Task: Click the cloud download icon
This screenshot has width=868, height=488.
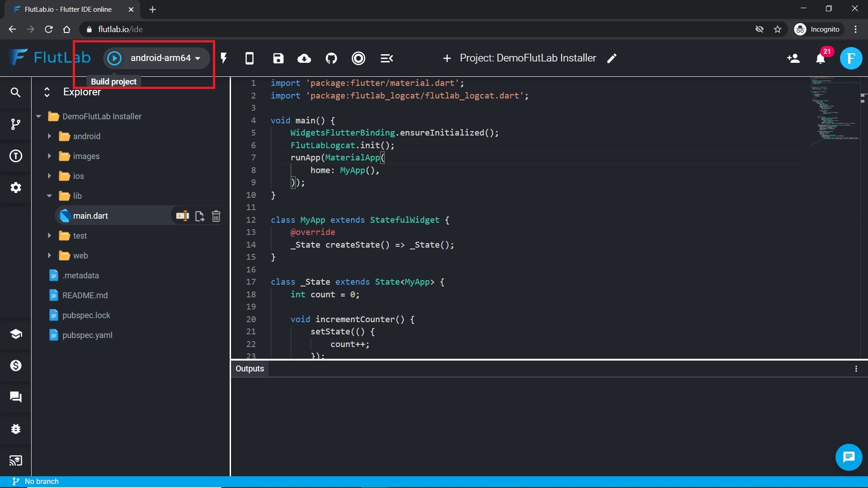Action: pyautogui.click(x=304, y=58)
